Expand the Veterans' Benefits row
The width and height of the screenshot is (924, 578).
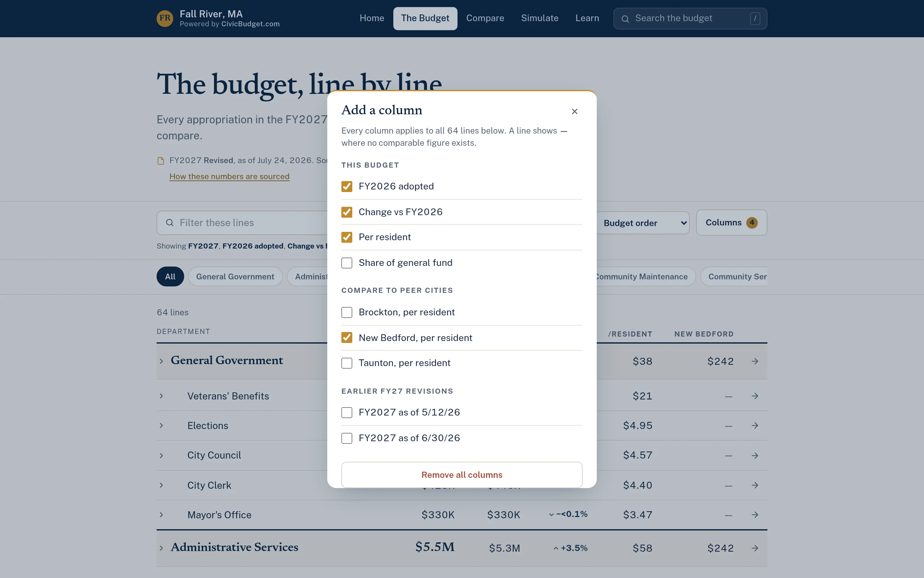coord(161,396)
